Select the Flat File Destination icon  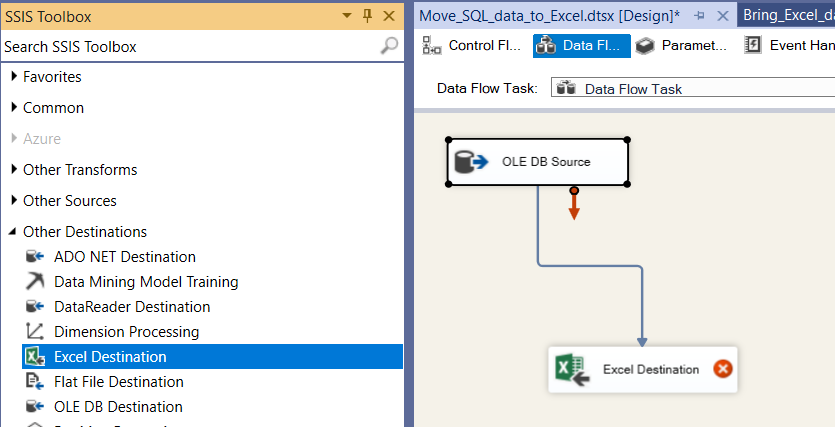[35, 382]
